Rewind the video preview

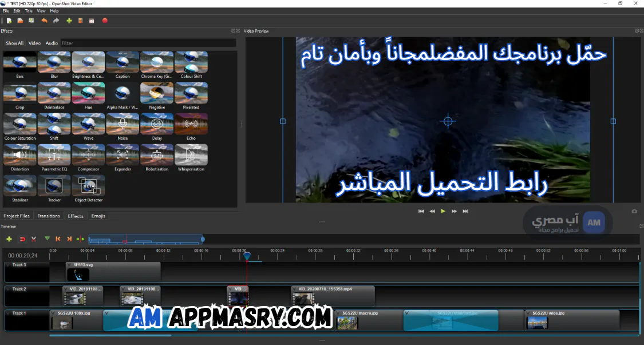coord(432,211)
